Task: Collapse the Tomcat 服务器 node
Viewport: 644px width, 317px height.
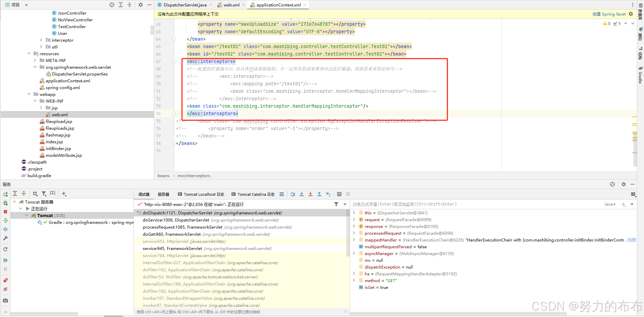Action: [x=15, y=202]
